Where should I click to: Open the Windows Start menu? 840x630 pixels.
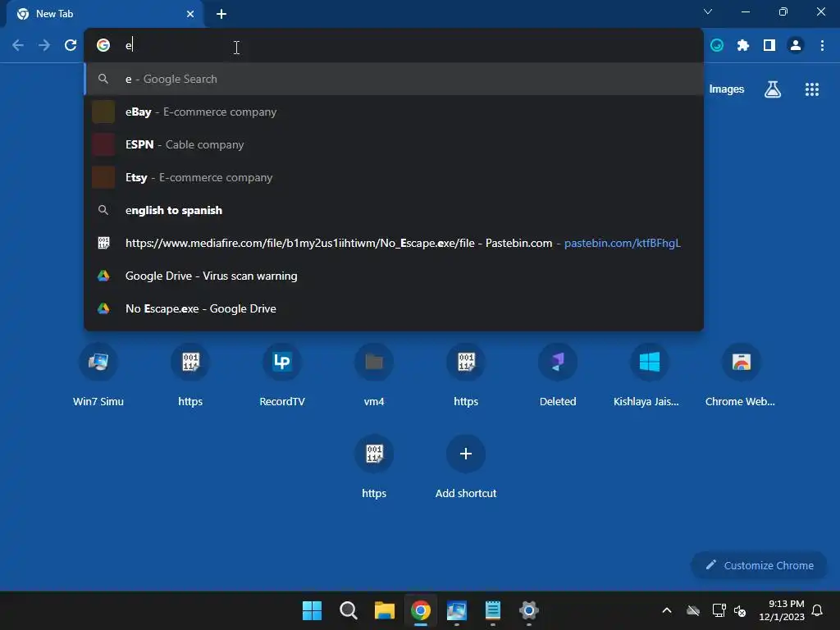coord(312,610)
